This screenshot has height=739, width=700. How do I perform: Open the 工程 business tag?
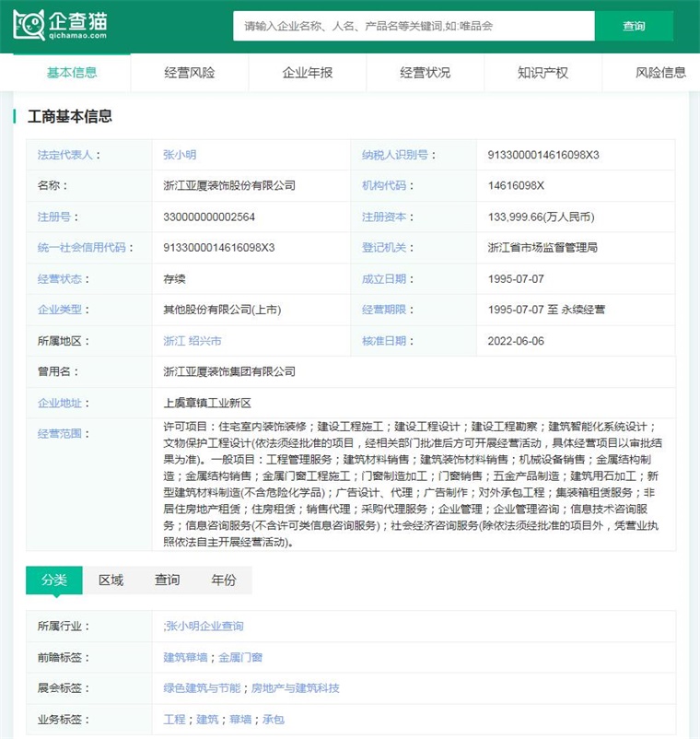click(x=174, y=720)
